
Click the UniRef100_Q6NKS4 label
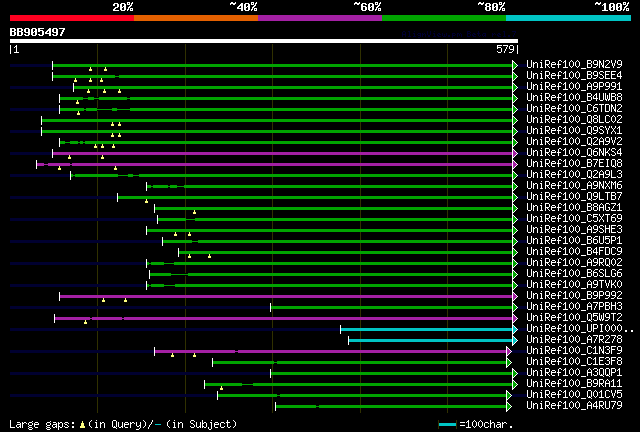574,153
